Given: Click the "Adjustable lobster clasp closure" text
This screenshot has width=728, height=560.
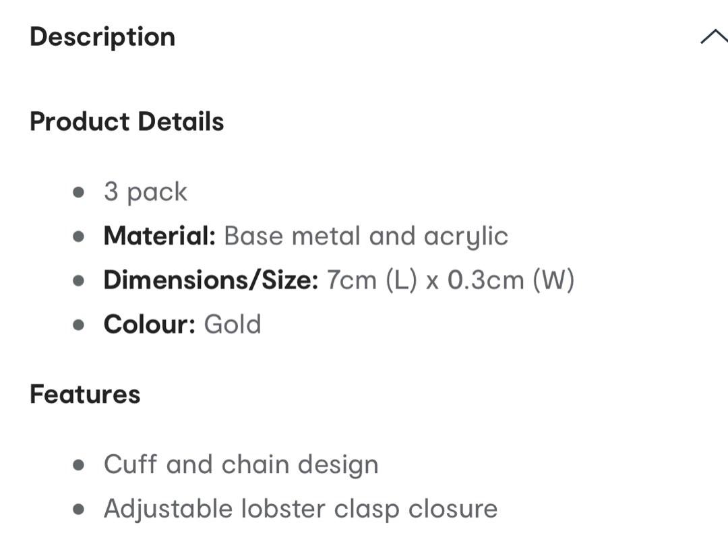Looking at the screenshot, I should [x=301, y=509].
